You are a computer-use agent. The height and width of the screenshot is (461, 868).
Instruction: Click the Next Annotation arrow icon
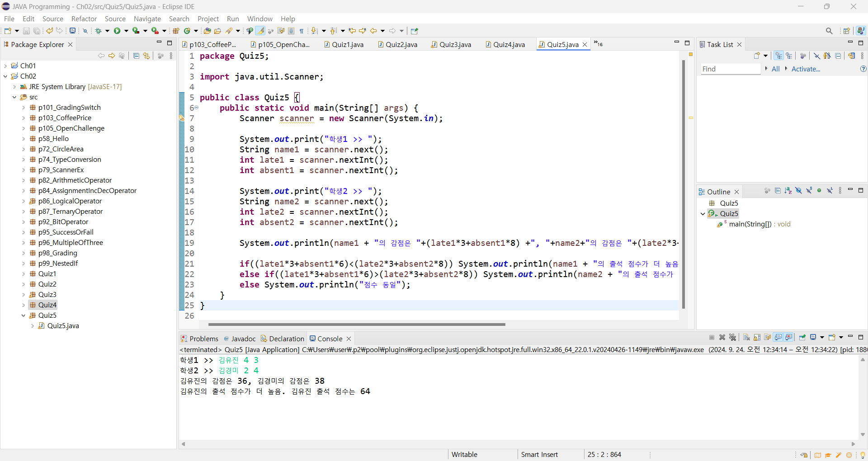315,31
